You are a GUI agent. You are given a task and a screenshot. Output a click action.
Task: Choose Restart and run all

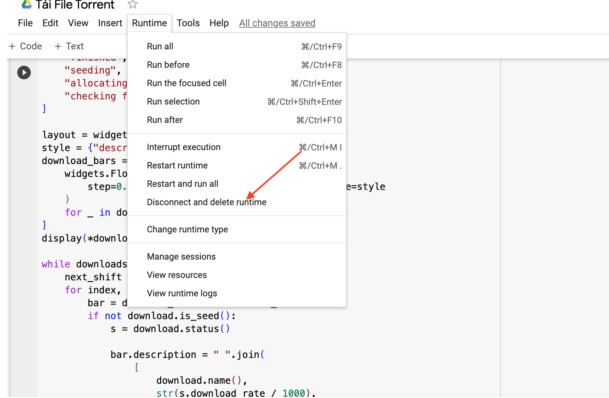[237, 184]
